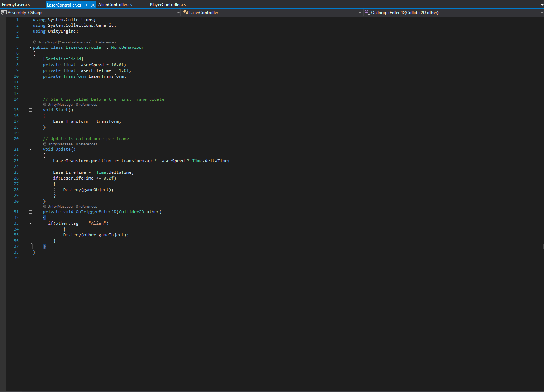This screenshot has height=392, width=544.
Task: Open the OnTriggerEnter2D member dropdown
Action: tap(541, 13)
